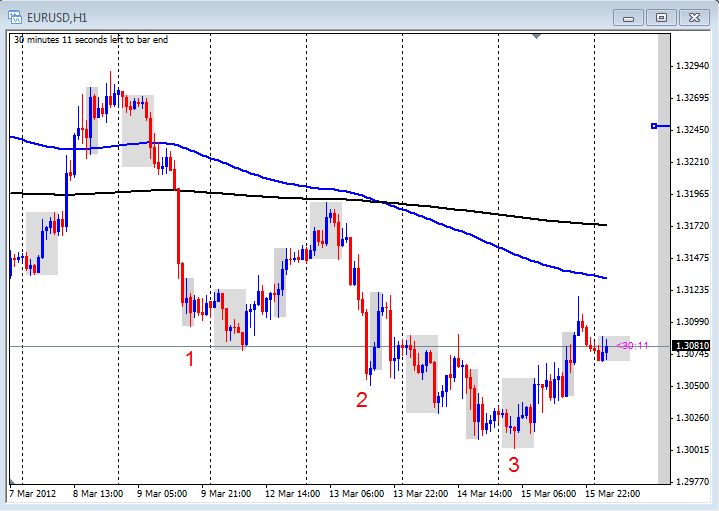
Task: Click the gray chart shift triangle marker
Action: 536,36
